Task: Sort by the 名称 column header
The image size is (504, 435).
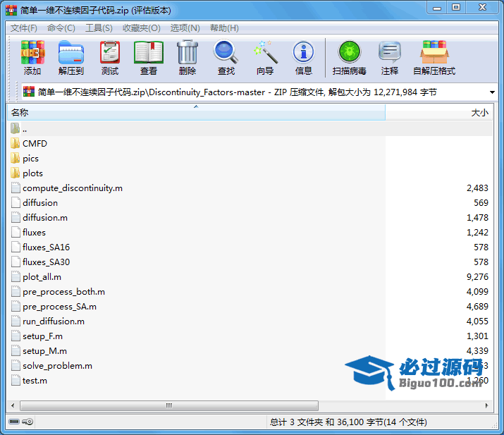Action: [196, 112]
